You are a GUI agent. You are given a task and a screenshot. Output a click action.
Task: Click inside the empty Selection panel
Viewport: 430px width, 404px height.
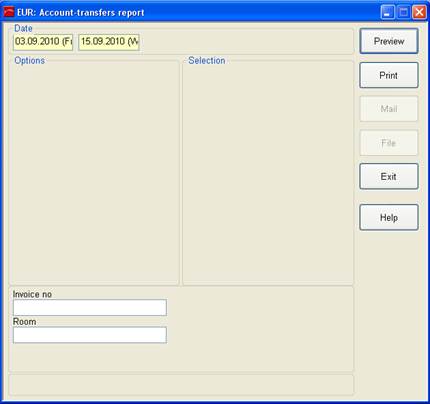click(x=268, y=173)
